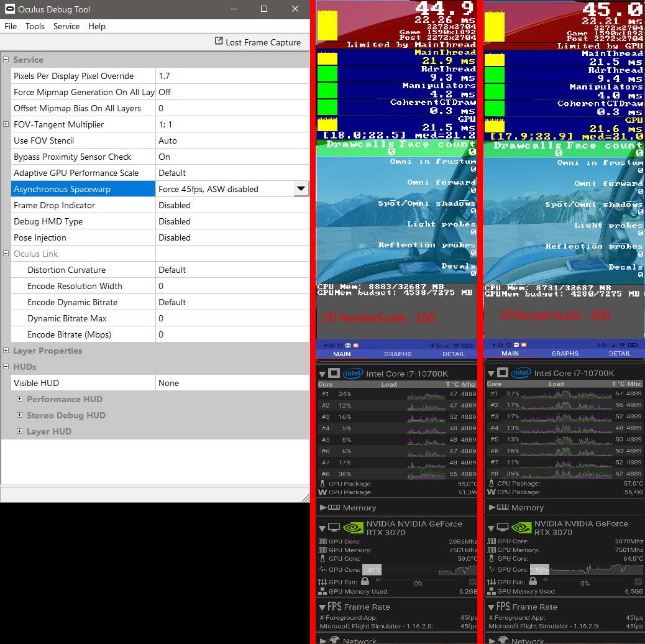
Task: Open the Asynchronous Spacewarp dropdown arrow
Action: [301, 189]
